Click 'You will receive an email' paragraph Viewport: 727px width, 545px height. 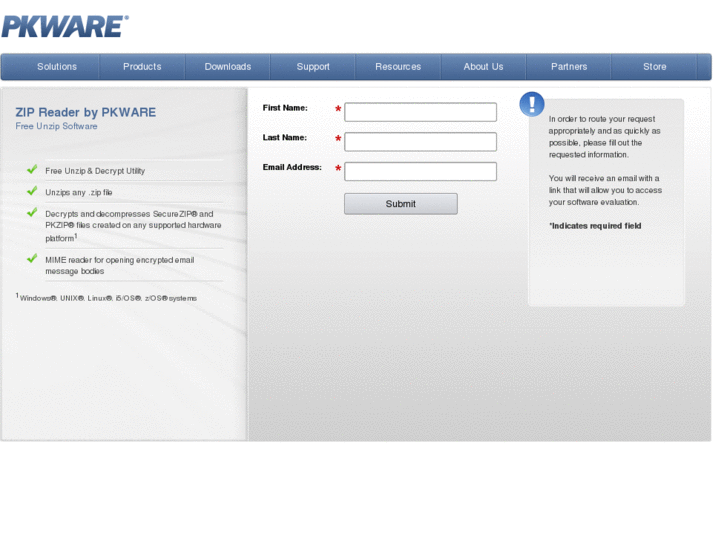click(x=605, y=190)
